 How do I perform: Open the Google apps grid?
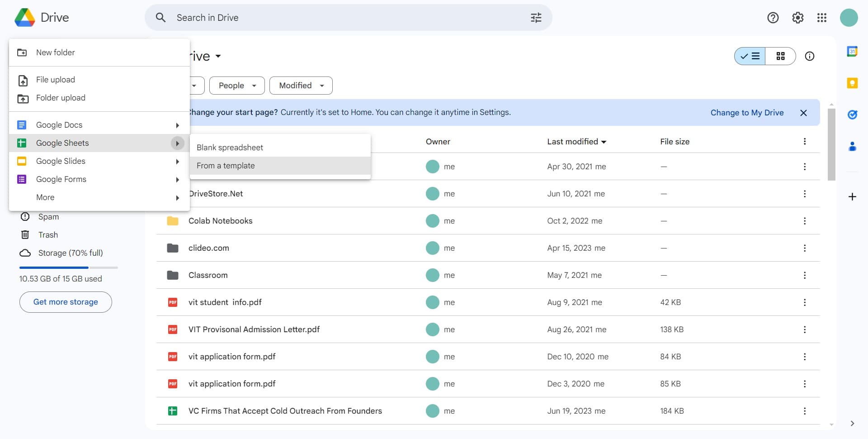821,18
